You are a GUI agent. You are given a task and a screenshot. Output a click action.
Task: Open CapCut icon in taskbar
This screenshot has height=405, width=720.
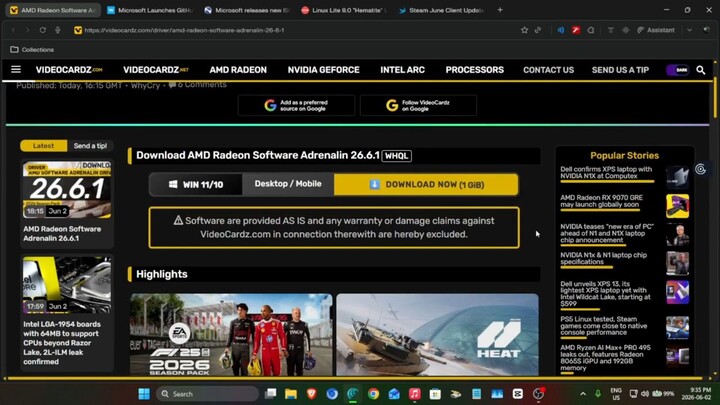coord(518,394)
